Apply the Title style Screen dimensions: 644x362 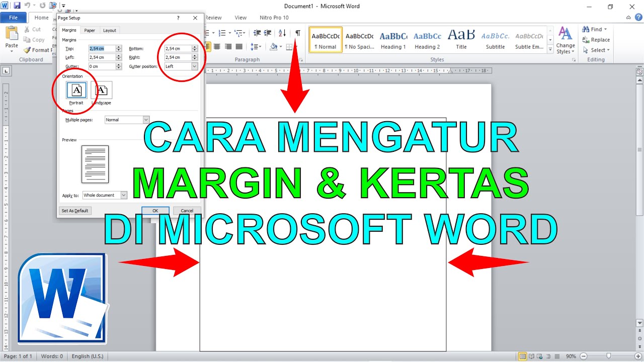click(461, 40)
